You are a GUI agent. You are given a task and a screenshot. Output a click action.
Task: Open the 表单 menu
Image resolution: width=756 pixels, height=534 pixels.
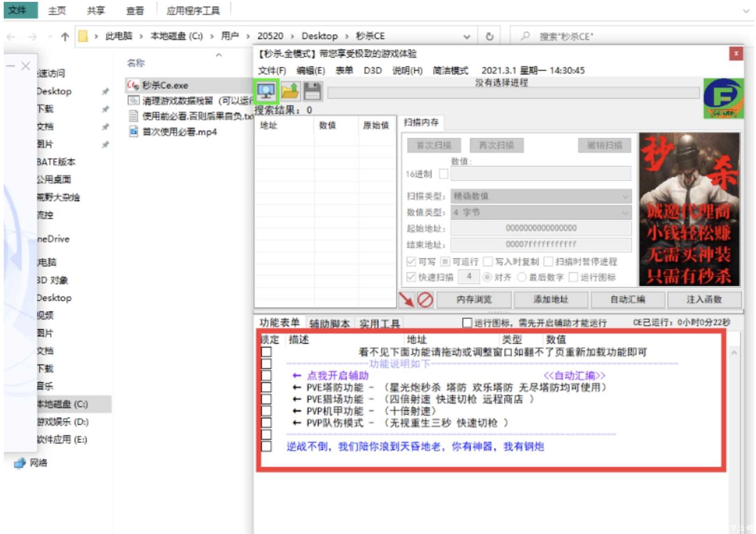coord(344,70)
